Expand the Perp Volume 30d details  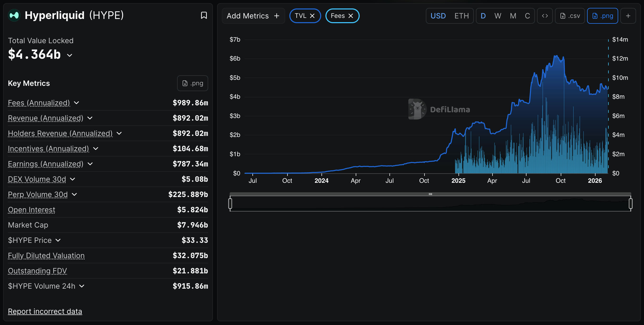(x=74, y=194)
